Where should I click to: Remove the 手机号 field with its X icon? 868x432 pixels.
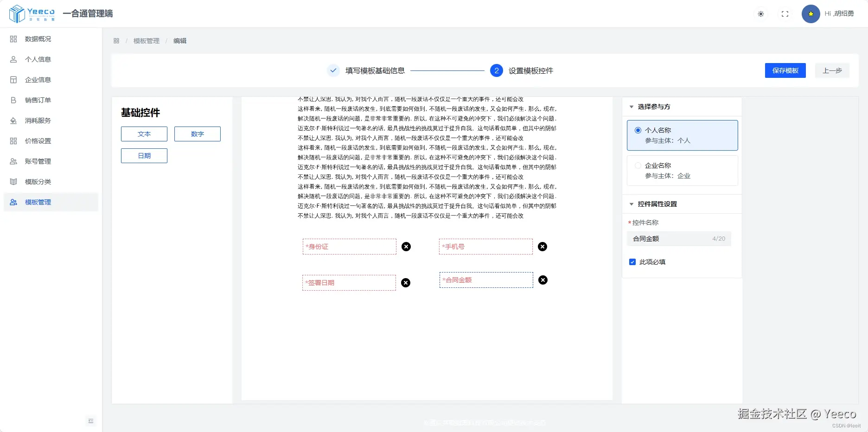pyautogui.click(x=542, y=247)
